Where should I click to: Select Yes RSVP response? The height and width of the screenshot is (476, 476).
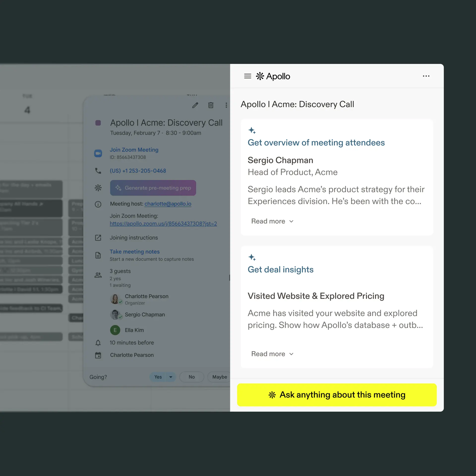point(158,377)
